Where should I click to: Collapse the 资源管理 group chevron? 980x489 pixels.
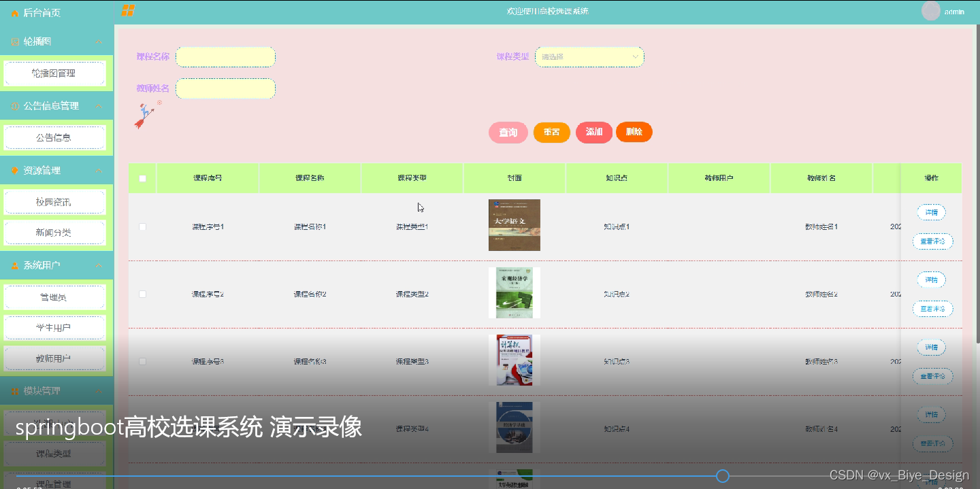click(x=99, y=170)
